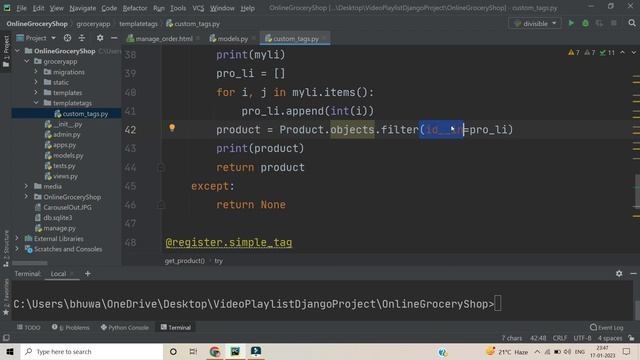
Task: Click the Terminal tool window button
Action: click(176, 327)
